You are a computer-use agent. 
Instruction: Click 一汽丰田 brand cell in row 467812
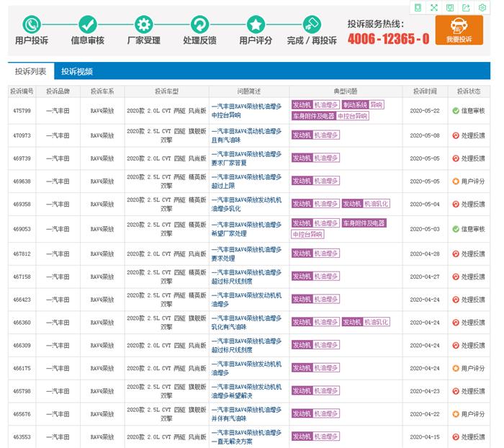coord(58,254)
